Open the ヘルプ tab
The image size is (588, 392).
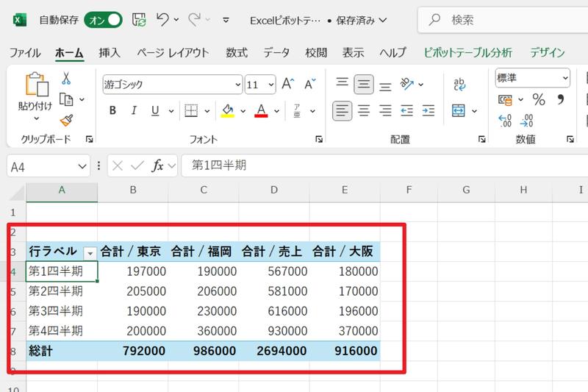pos(392,52)
